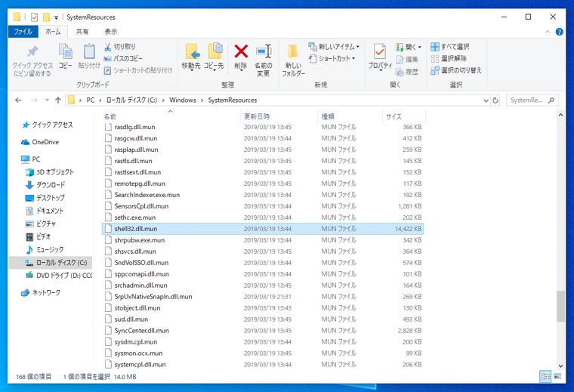Switch to large icons view in status bar
Screen dimensions: 574x392
click(x=557, y=376)
